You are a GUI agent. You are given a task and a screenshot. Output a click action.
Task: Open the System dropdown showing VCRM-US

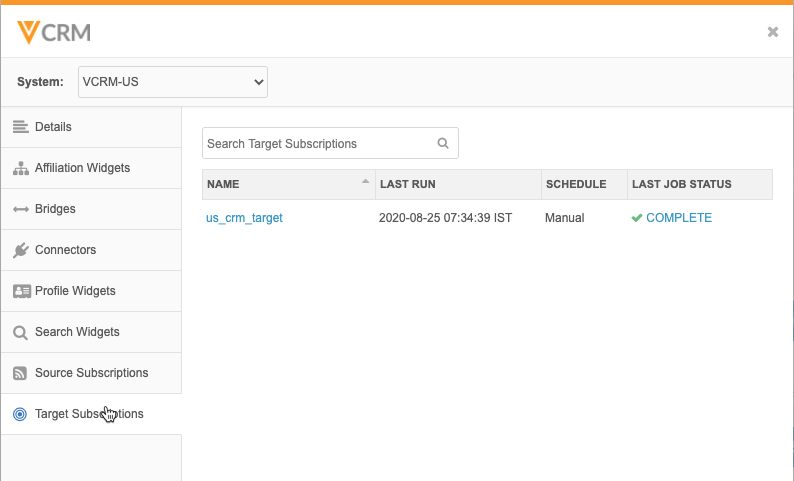click(x=172, y=81)
